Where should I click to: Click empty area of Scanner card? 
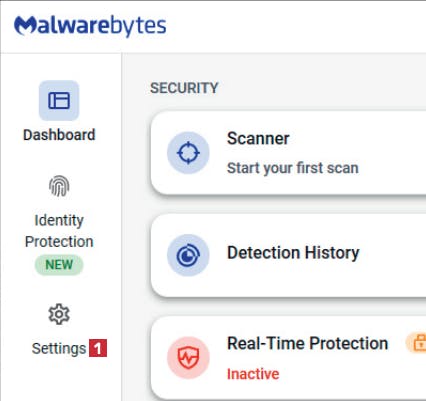pyautogui.click(x=390, y=153)
